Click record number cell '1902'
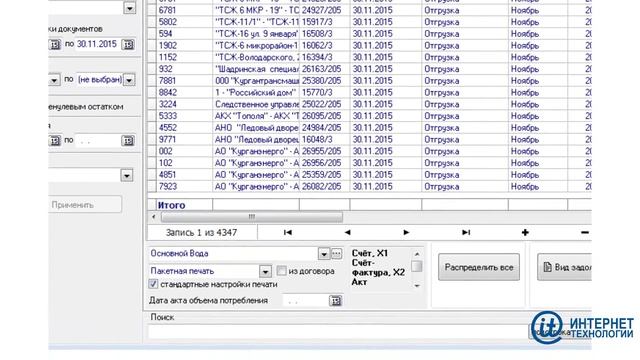 coord(184,46)
